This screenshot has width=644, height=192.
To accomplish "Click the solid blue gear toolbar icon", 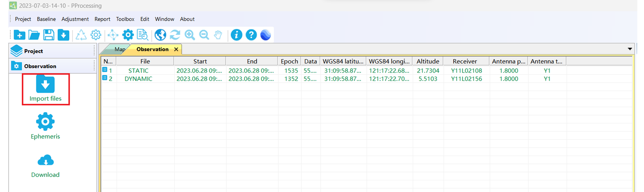I will 128,35.
